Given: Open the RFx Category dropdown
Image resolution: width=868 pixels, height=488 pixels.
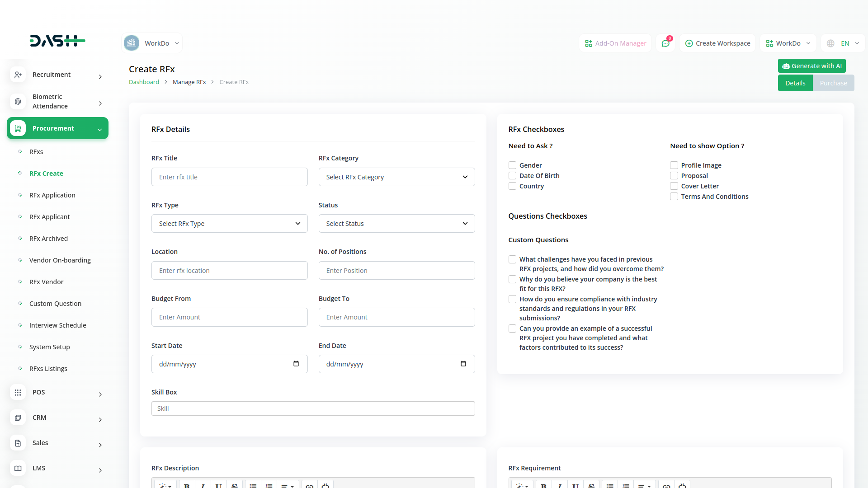Looking at the screenshot, I should (x=396, y=177).
